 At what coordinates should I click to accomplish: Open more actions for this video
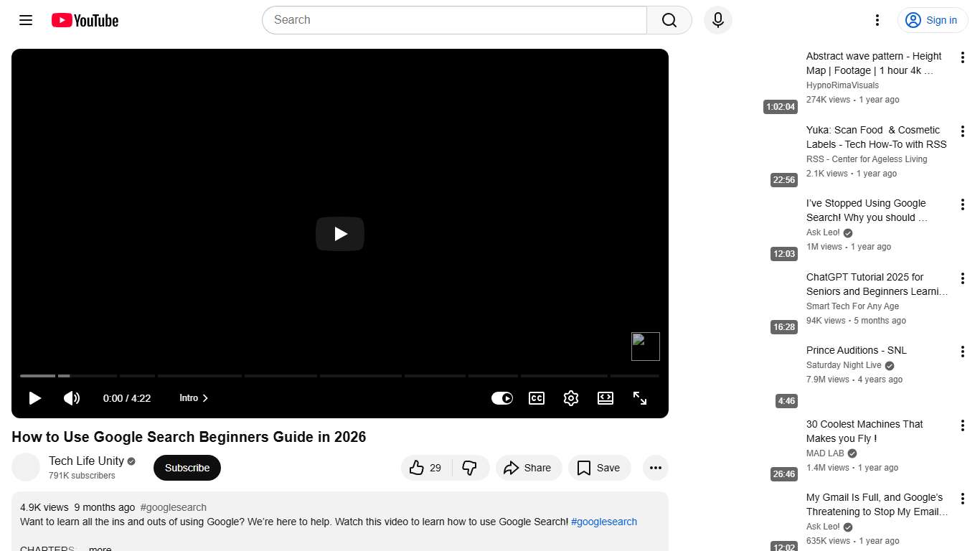click(655, 467)
